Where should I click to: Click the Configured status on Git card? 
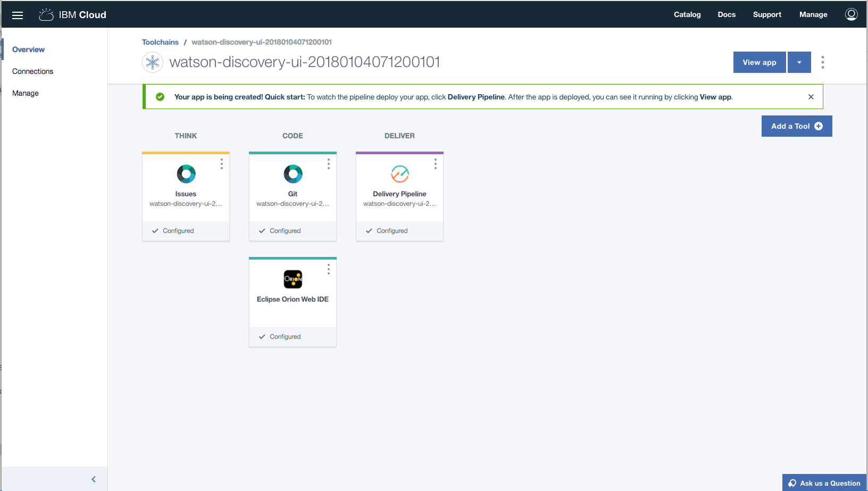tap(280, 231)
